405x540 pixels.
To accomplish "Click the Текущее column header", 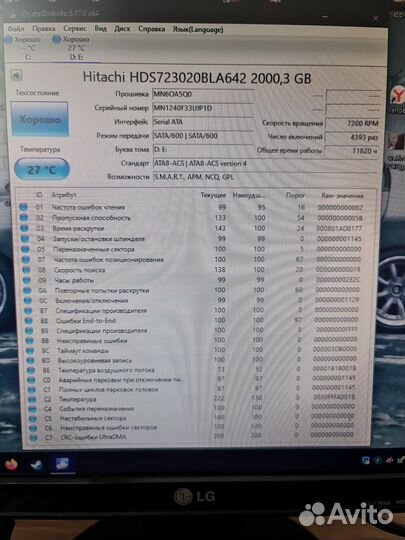I will (213, 195).
